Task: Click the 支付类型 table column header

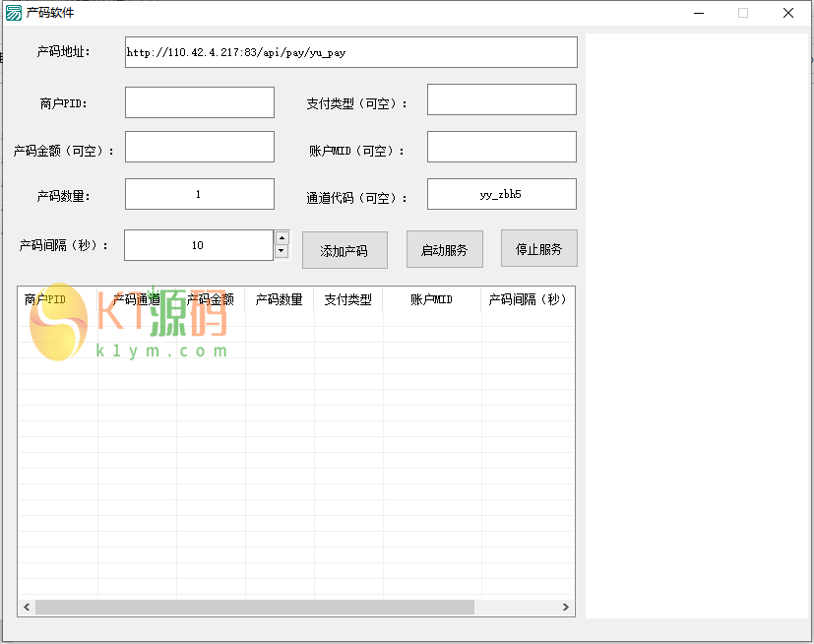Action: (x=348, y=299)
